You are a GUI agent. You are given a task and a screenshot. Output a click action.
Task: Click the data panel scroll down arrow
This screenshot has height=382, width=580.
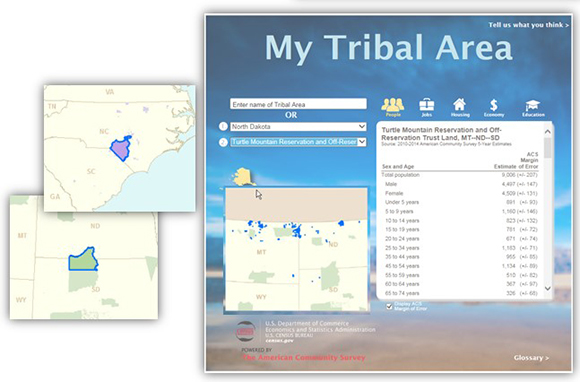click(548, 288)
